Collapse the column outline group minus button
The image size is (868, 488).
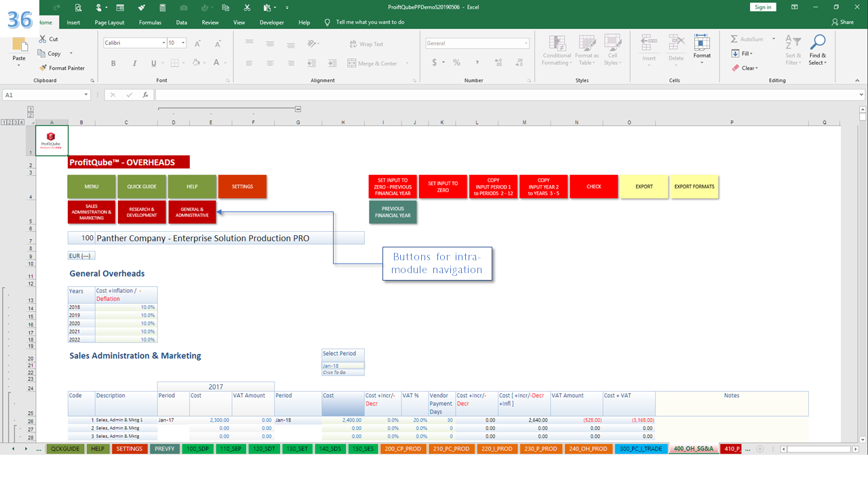(x=298, y=109)
